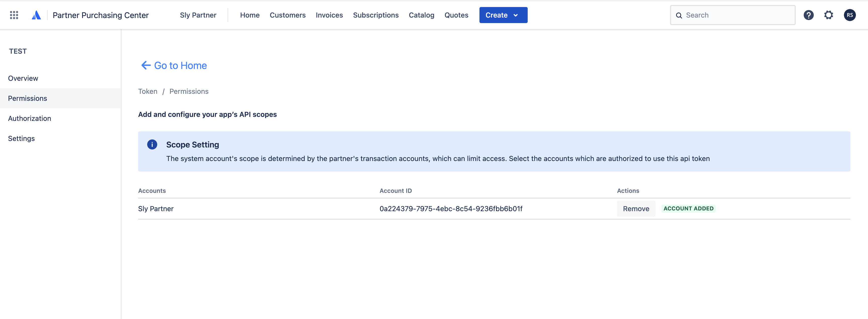
Task: Click the Go to Home link
Action: (x=180, y=65)
